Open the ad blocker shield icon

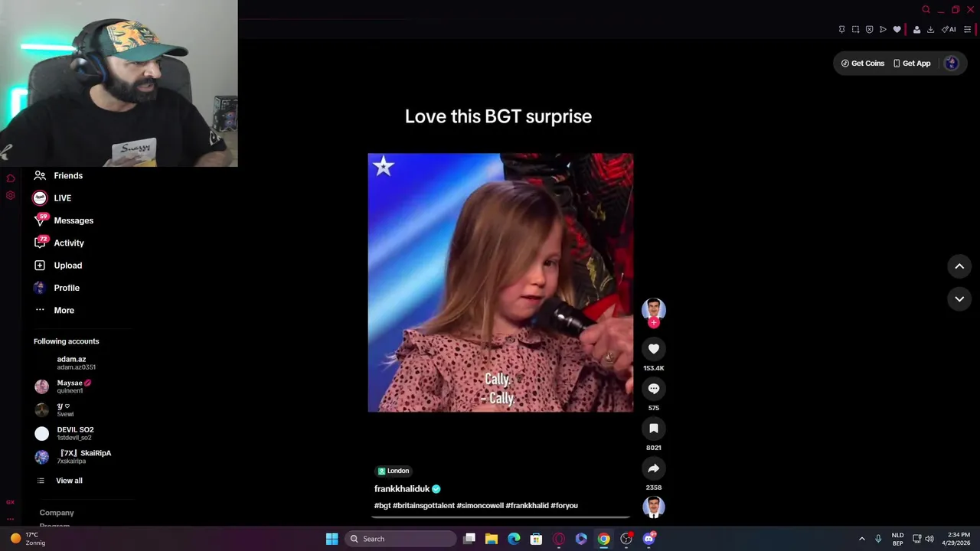[x=869, y=30]
